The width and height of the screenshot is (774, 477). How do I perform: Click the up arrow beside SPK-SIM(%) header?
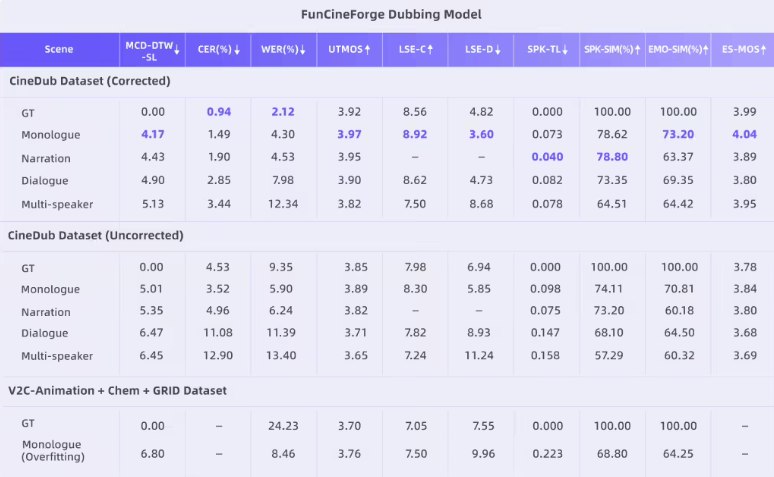637,49
